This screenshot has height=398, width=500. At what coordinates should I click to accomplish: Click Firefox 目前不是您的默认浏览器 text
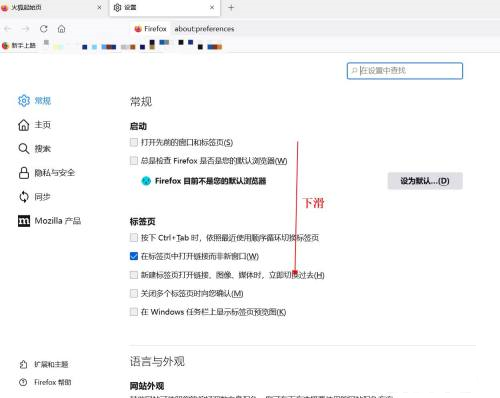[211, 181]
